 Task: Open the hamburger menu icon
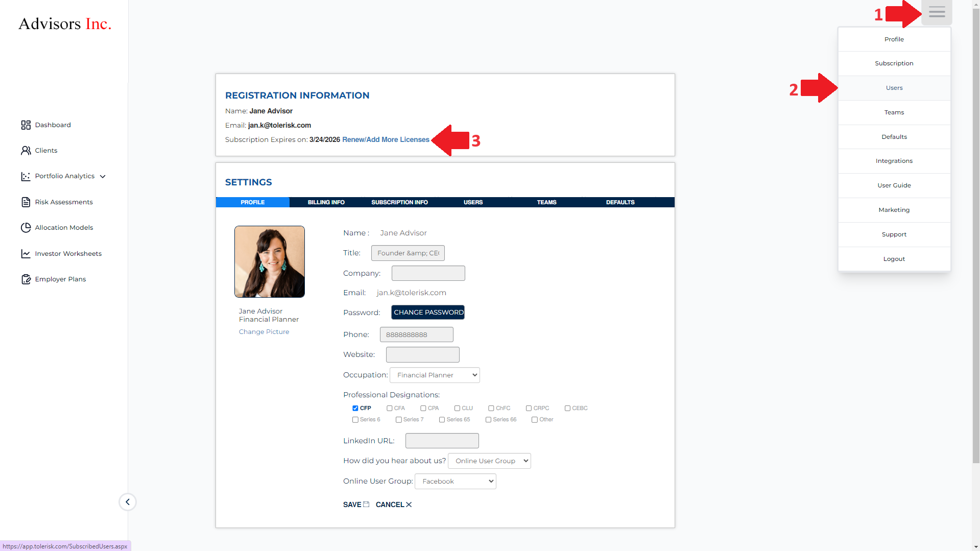pyautogui.click(x=937, y=12)
